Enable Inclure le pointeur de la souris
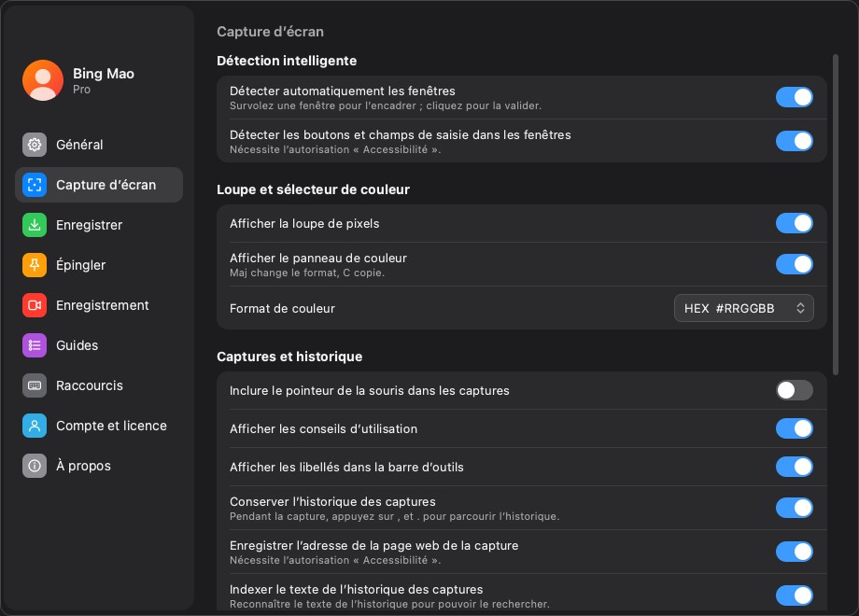The height and width of the screenshot is (616, 859). click(795, 390)
